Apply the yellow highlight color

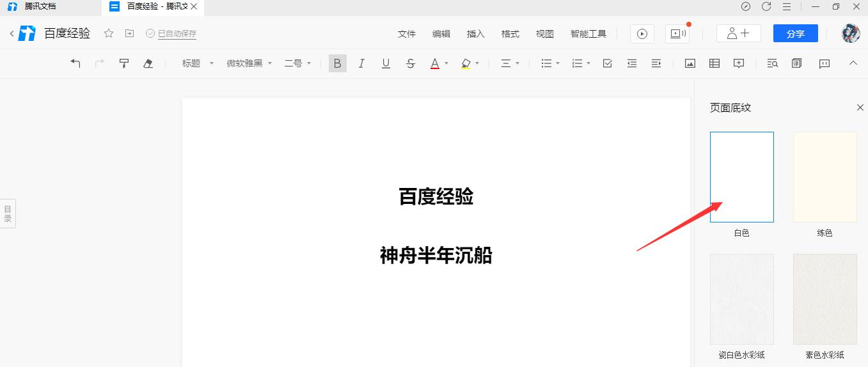tap(466, 63)
